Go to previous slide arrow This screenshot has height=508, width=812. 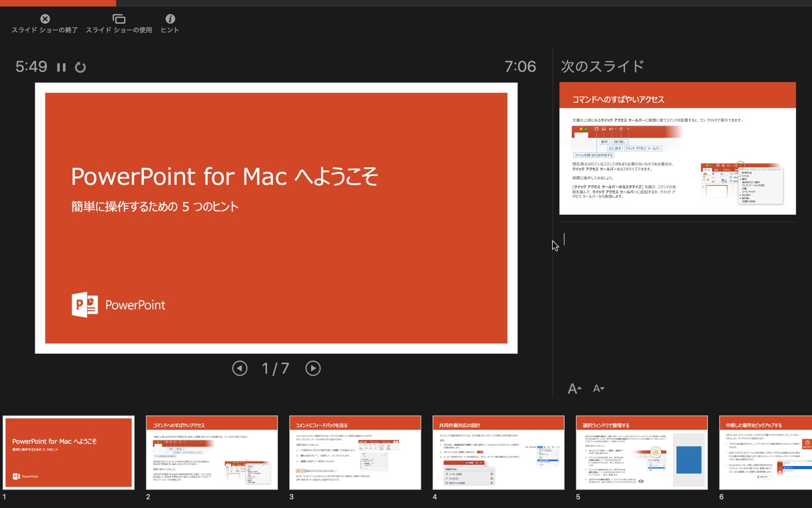[x=240, y=368]
